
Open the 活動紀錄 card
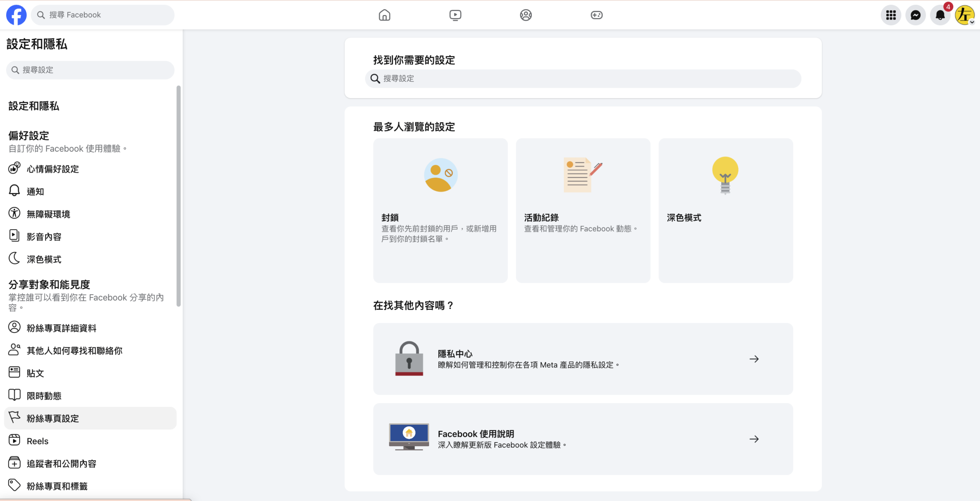click(x=583, y=211)
